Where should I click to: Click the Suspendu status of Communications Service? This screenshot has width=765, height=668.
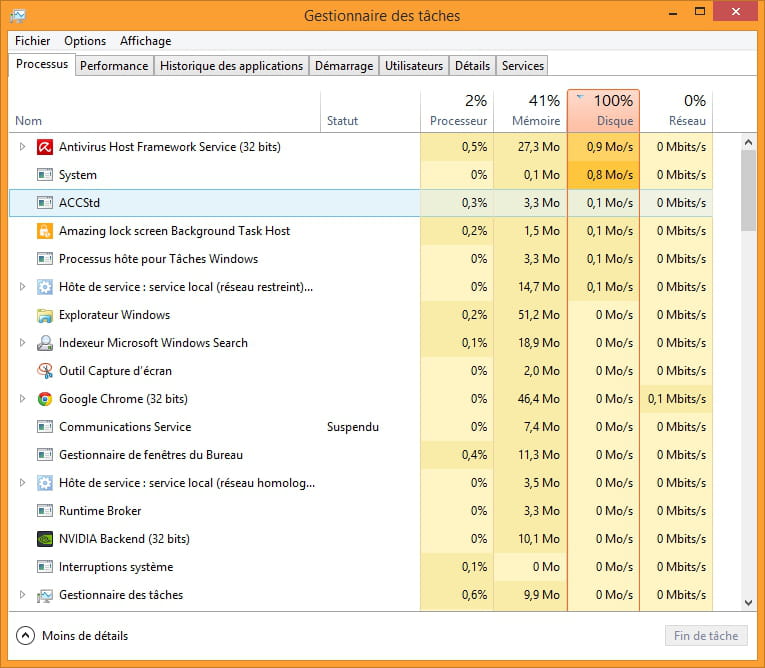pyautogui.click(x=353, y=427)
